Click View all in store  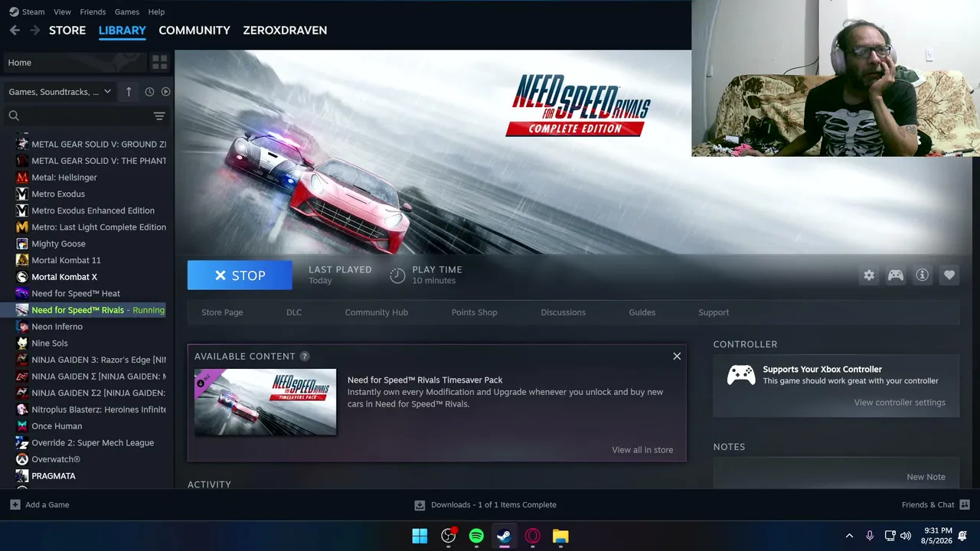(x=642, y=450)
